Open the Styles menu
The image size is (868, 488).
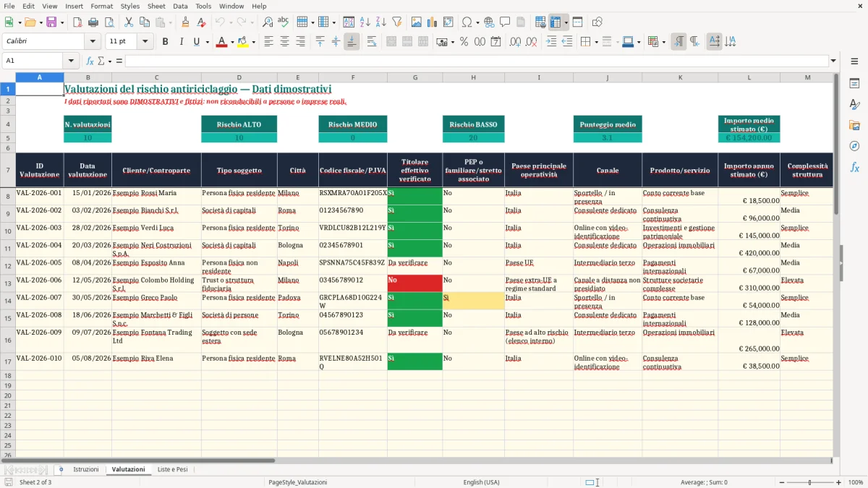[130, 6]
